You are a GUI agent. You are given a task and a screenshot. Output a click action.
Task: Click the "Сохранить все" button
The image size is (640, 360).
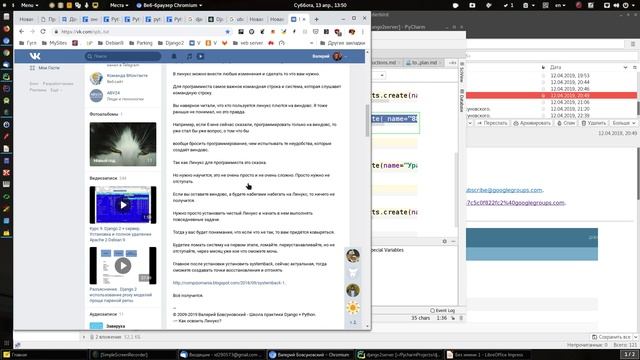point(611,337)
